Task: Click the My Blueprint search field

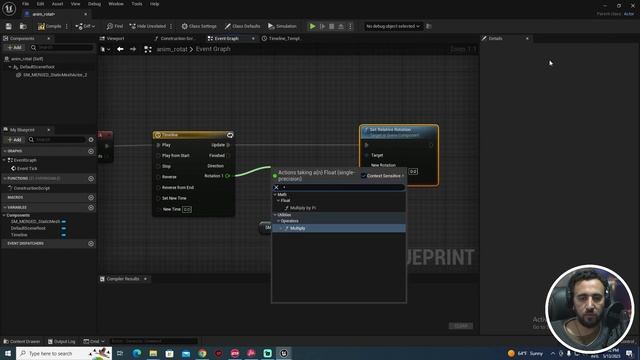Action: pos(57,140)
